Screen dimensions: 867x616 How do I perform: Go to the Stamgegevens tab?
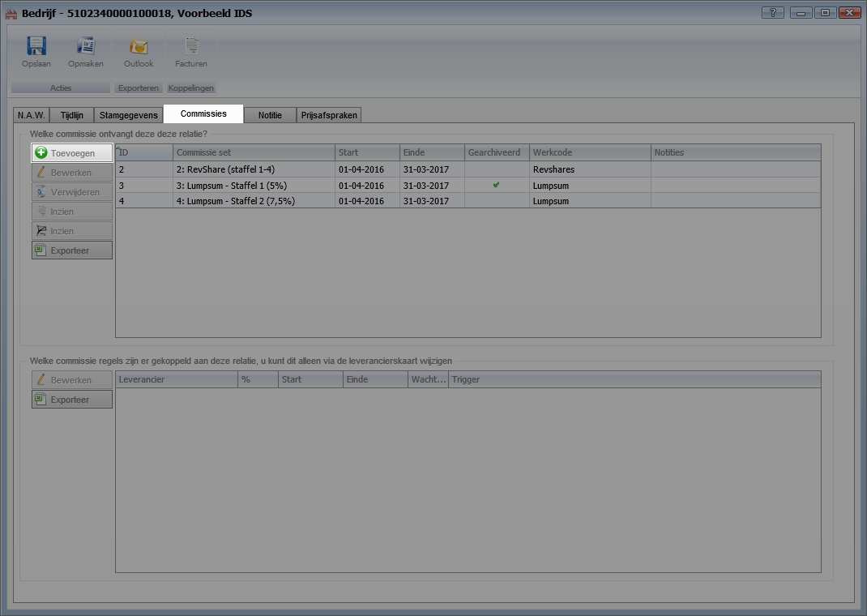click(128, 115)
